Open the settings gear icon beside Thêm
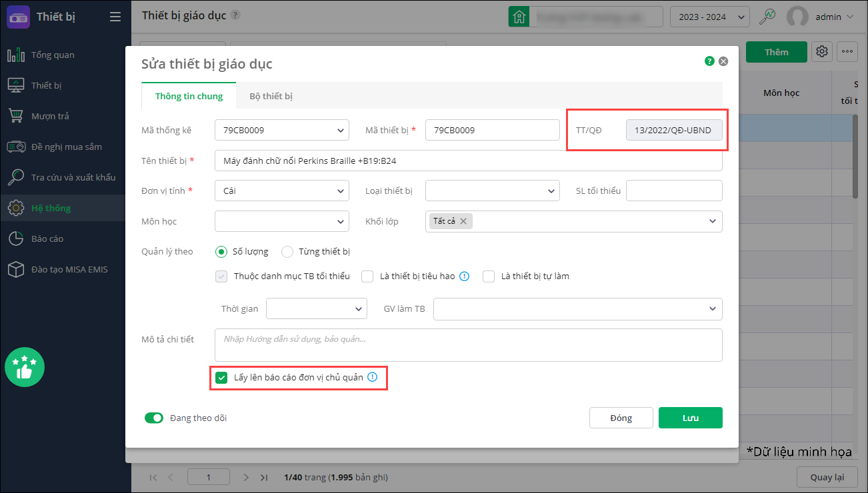This screenshot has height=493, width=868. [822, 52]
